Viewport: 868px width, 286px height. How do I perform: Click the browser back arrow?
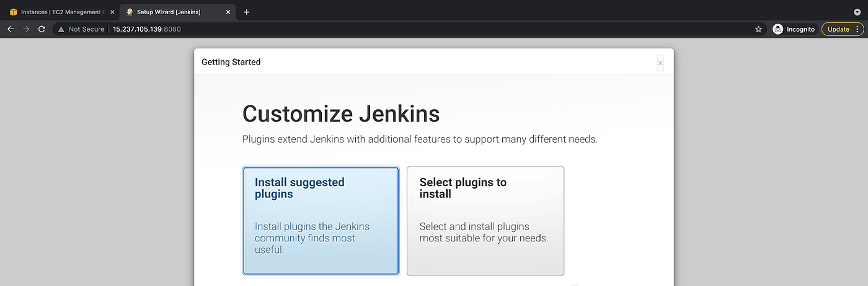click(11, 29)
